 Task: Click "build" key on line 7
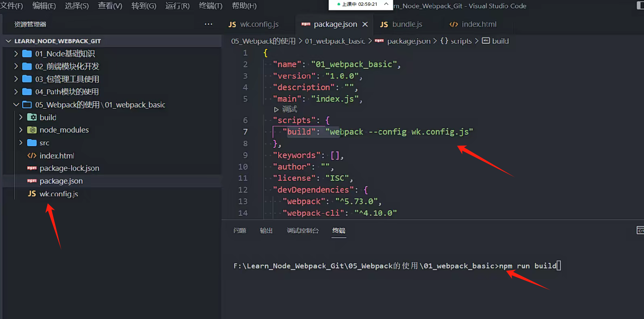coord(299,132)
